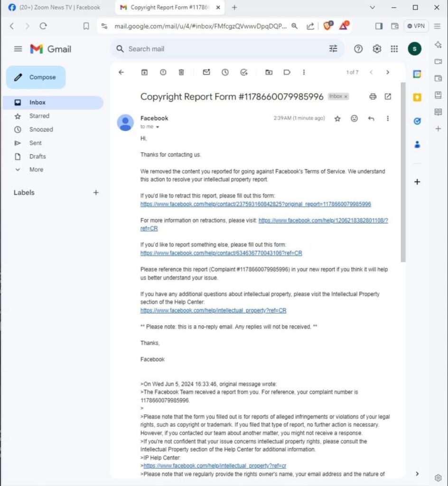The width and height of the screenshot is (448, 486).
Task: Add this email to Tasks
Action: click(x=244, y=72)
